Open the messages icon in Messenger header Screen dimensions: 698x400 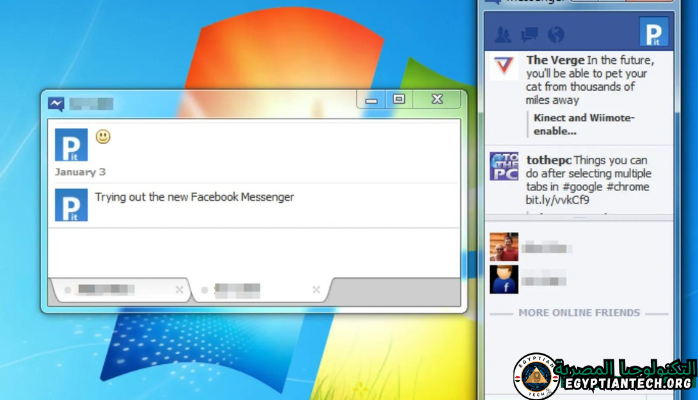click(530, 35)
